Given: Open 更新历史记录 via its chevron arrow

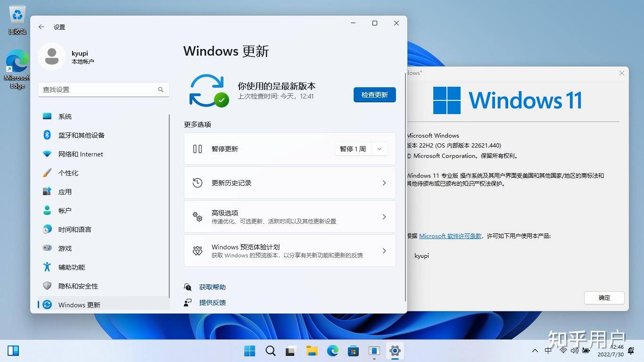Looking at the screenshot, I should click(x=384, y=183).
